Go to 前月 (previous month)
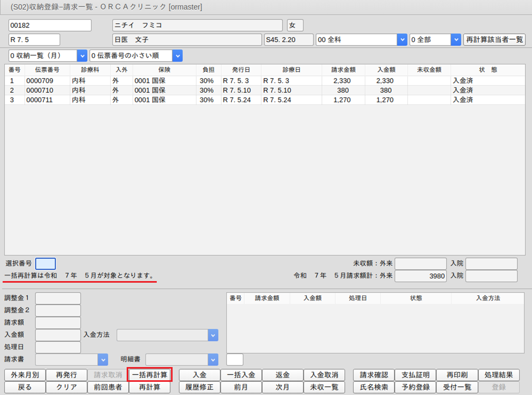The image size is (532, 395). tap(241, 387)
